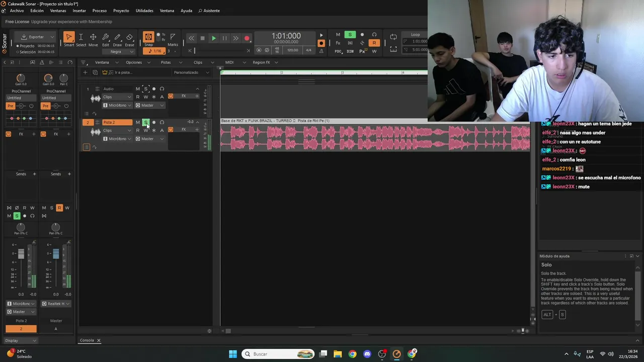Open the Proyecto menu
Screen dimensions: 644x362
[121, 11]
